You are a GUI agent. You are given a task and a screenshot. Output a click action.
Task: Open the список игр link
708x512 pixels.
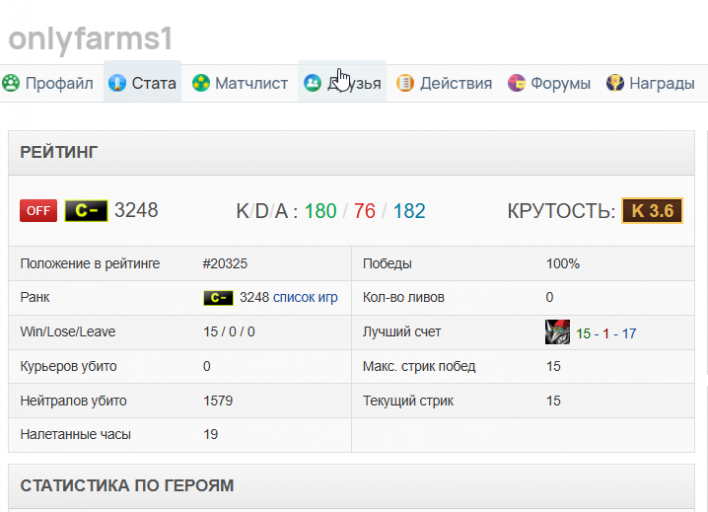coord(305,298)
